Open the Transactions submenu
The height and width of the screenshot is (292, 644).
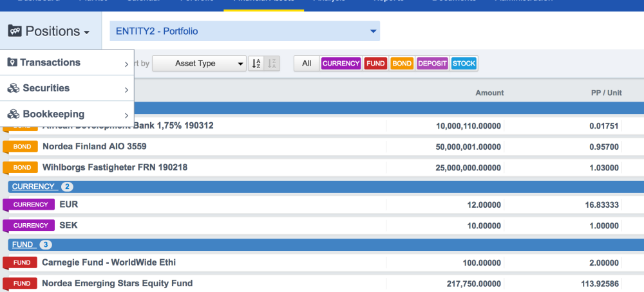click(x=68, y=63)
